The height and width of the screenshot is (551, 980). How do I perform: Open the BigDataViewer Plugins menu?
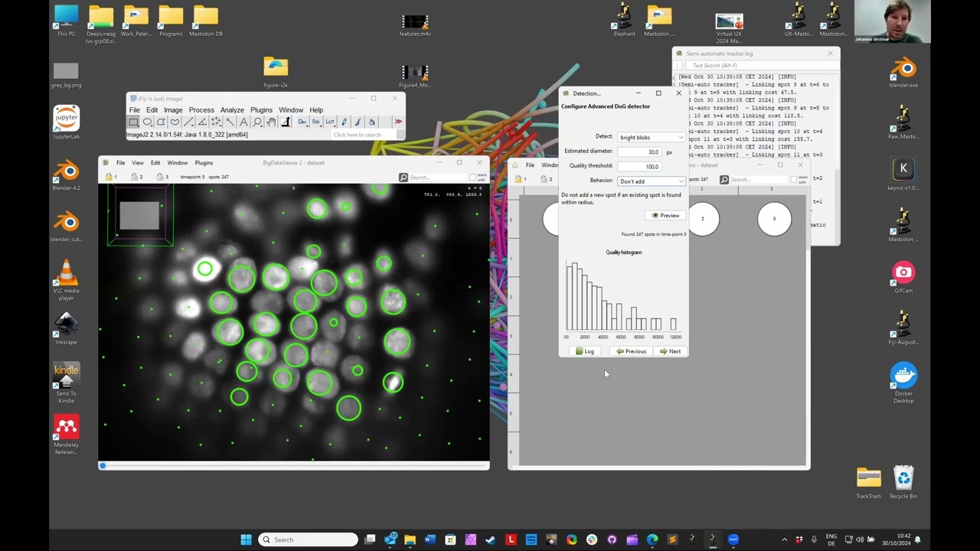(x=204, y=162)
